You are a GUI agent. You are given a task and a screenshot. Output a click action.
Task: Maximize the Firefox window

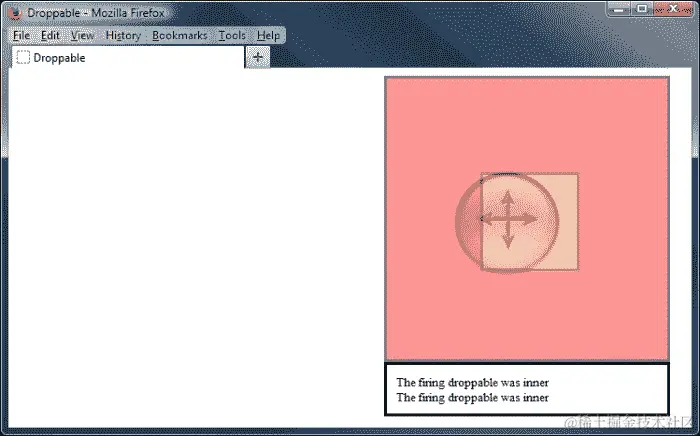642,9
